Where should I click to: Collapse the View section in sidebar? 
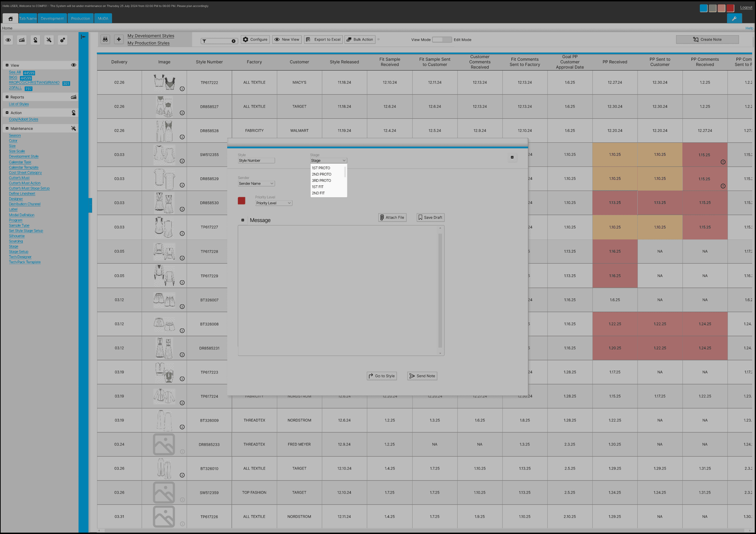point(7,65)
